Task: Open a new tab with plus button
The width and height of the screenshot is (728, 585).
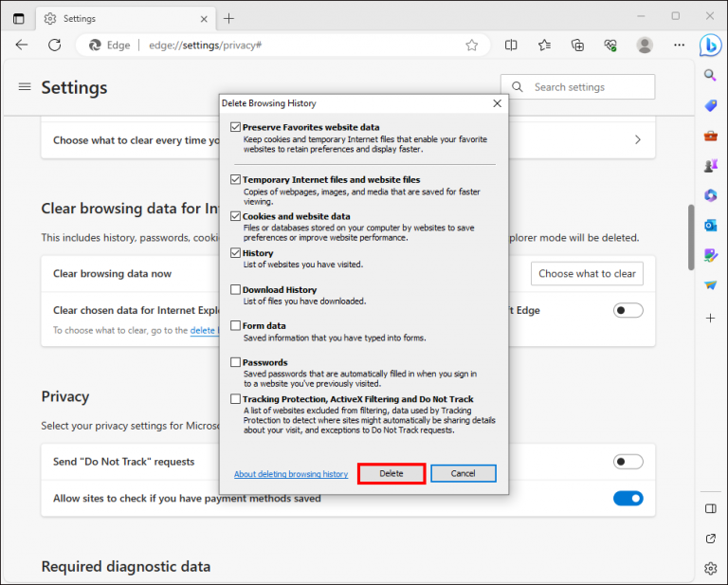Action: [x=228, y=19]
